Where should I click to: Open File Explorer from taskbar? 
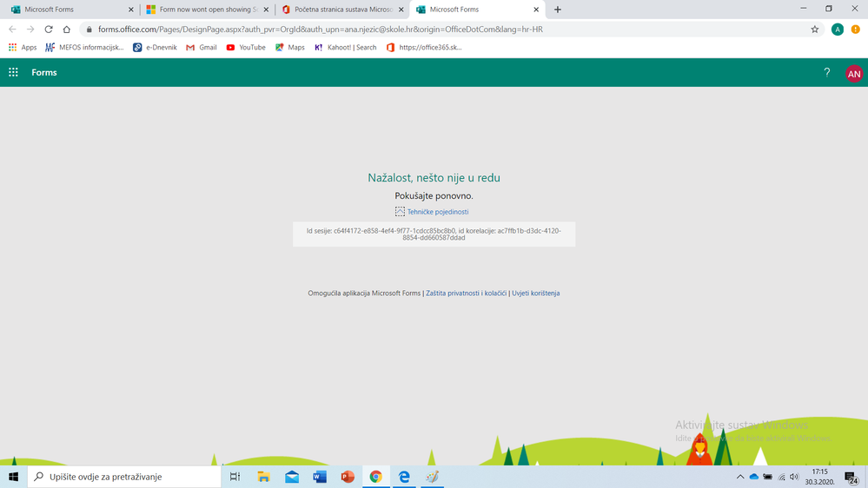click(x=263, y=477)
